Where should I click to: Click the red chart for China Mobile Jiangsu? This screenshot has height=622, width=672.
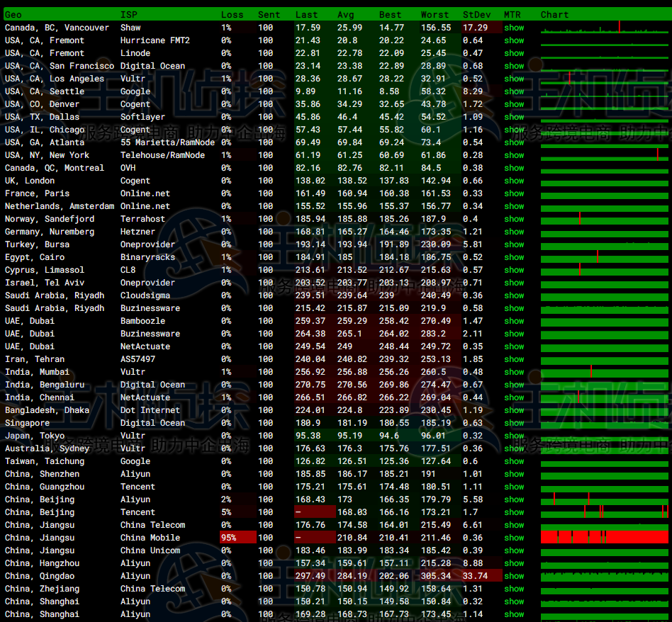click(x=604, y=538)
